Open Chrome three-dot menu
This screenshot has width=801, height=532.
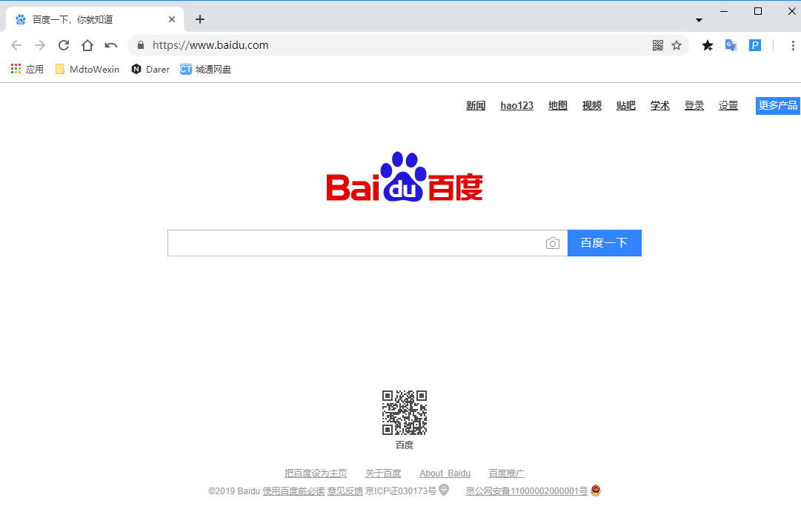click(x=793, y=45)
